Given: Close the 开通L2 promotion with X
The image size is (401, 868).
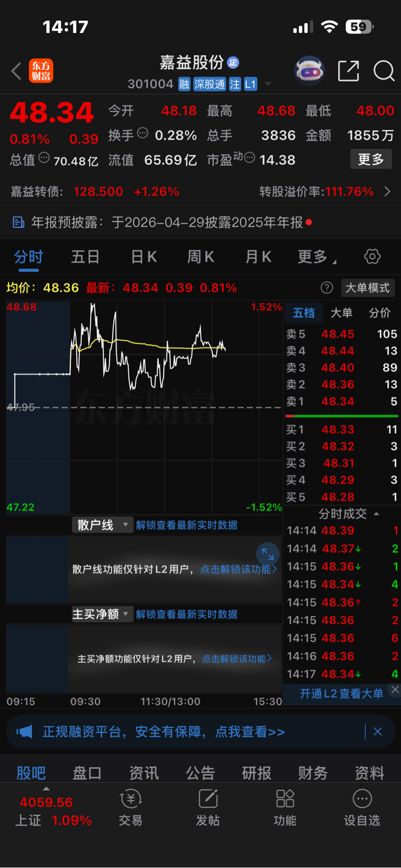Looking at the screenshot, I should 395,689.
